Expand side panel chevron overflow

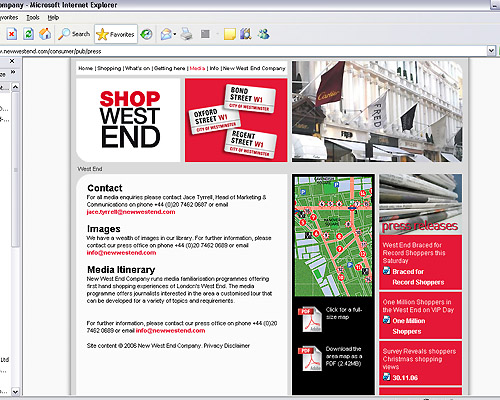click(13, 72)
